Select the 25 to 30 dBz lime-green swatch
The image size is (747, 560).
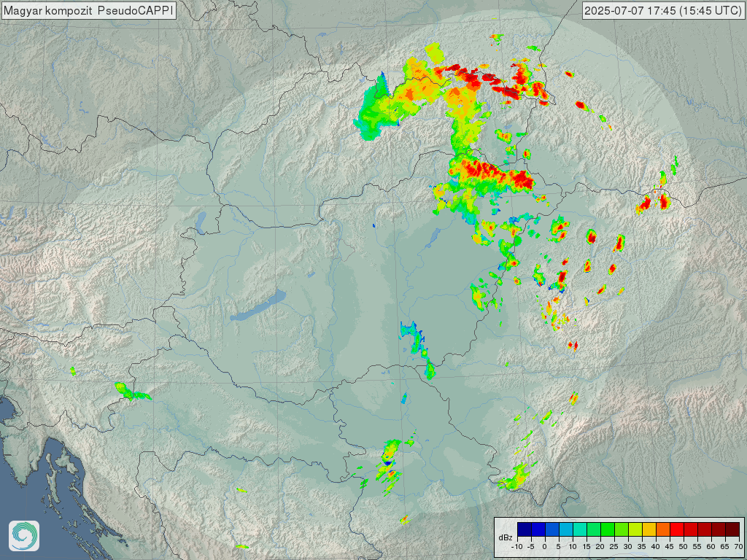tap(622, 529)
